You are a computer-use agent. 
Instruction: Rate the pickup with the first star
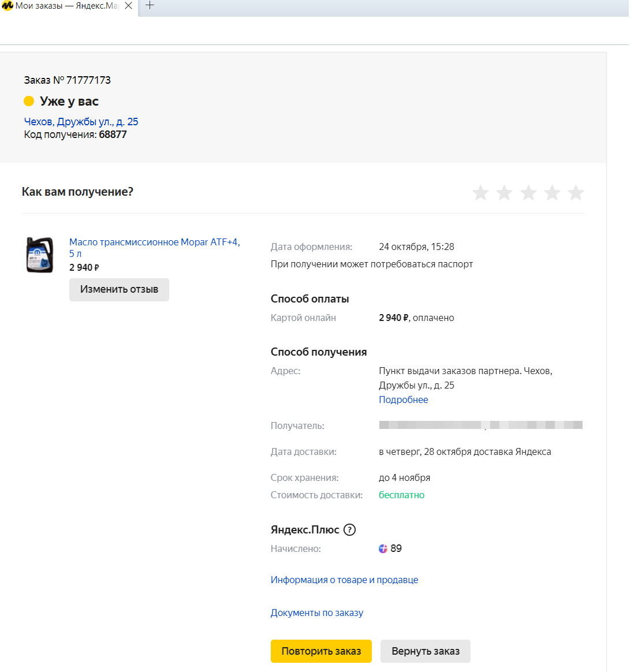click(480, 193)
